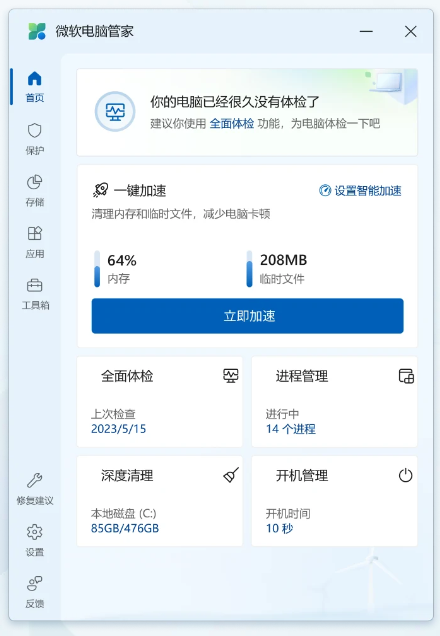
Task: Click the broom icon on 深度清理 card
Action: pos(231,475)
